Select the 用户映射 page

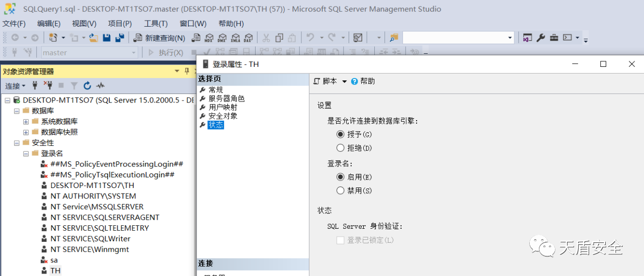pos(223,107)
